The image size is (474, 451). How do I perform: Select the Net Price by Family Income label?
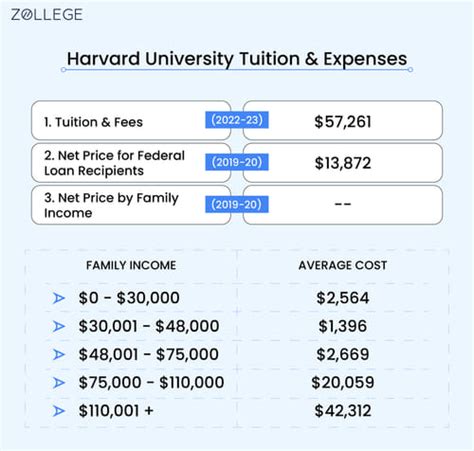(x=111, y=205)
